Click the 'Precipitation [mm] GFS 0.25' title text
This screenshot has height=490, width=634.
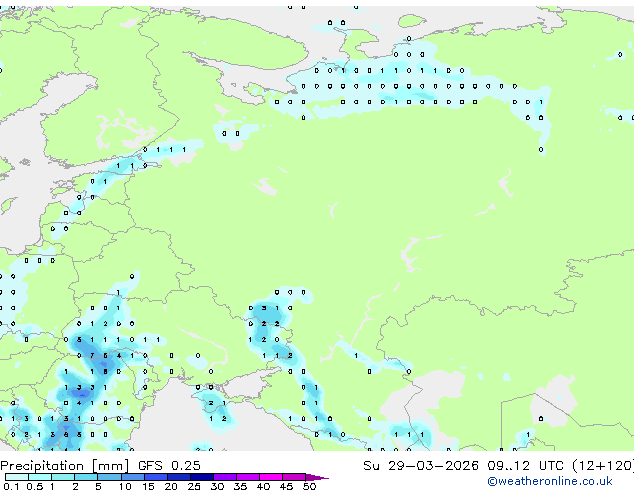100,466
